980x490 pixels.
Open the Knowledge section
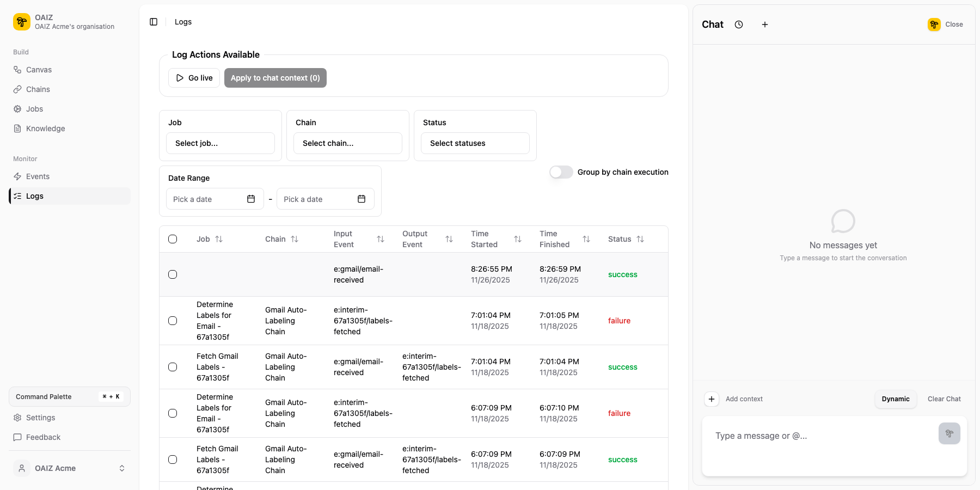tap(45, 128)
